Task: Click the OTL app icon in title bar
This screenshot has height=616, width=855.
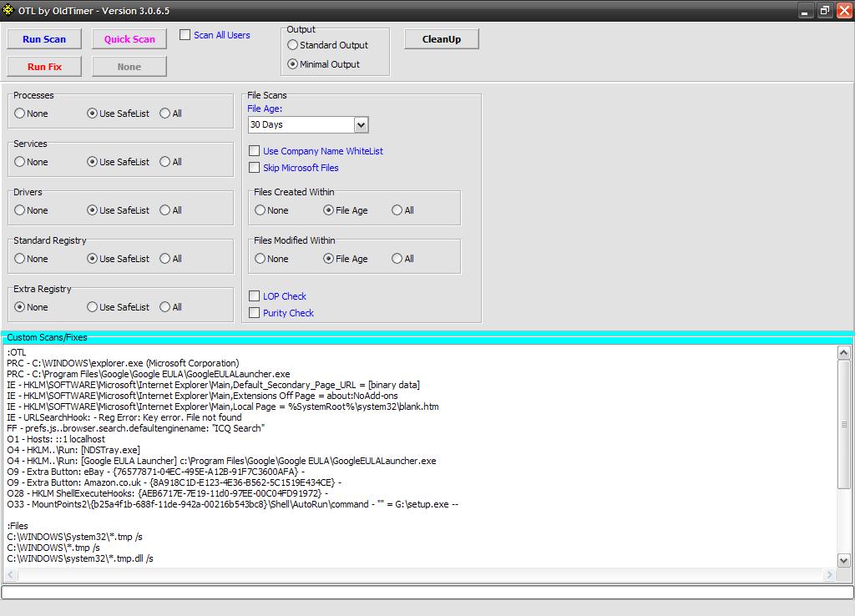Action: click(x=8, y=10)
